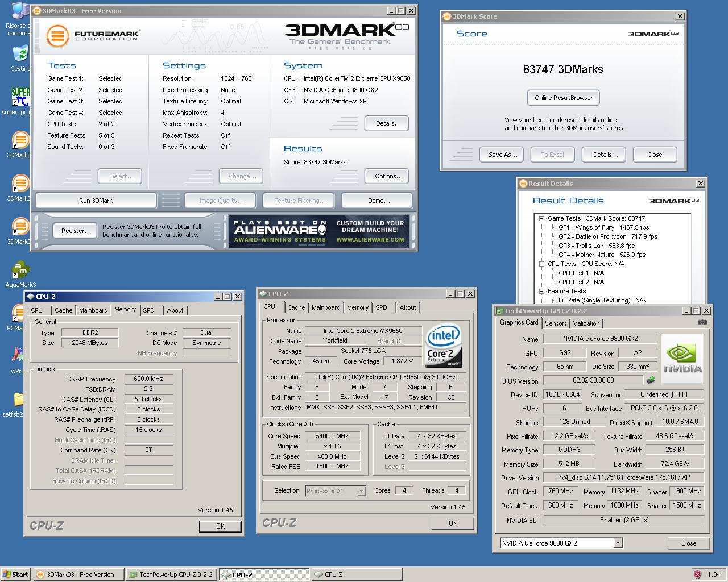728x582 pixels.
Task: Click the NVIDIA SLI Enabled field
Action: [x=624, y=520]
